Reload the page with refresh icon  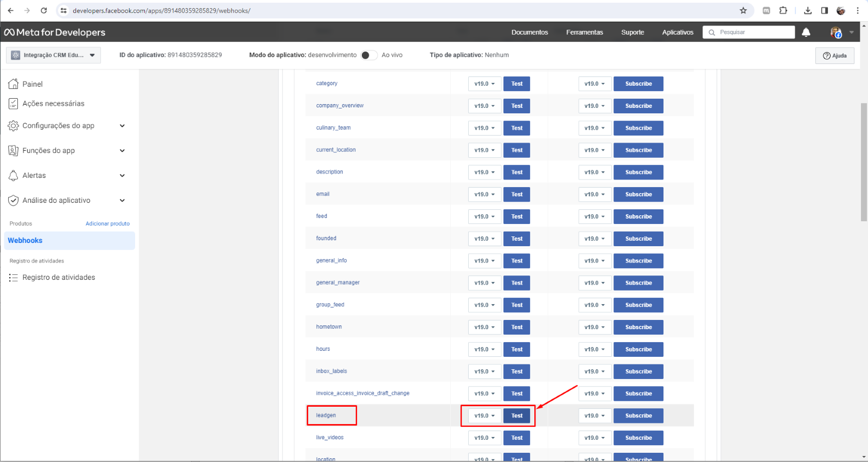pos(44,10)
